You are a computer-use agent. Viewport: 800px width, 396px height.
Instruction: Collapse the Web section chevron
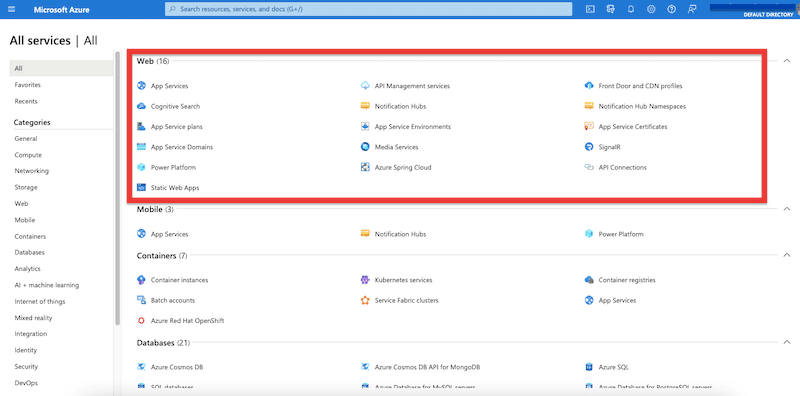[786, 61]
